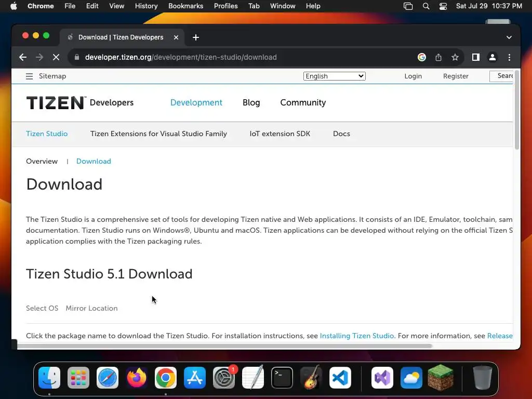Open Terminal from the dock
This screenshot has width=532, height=399.
tap(282, 378)
